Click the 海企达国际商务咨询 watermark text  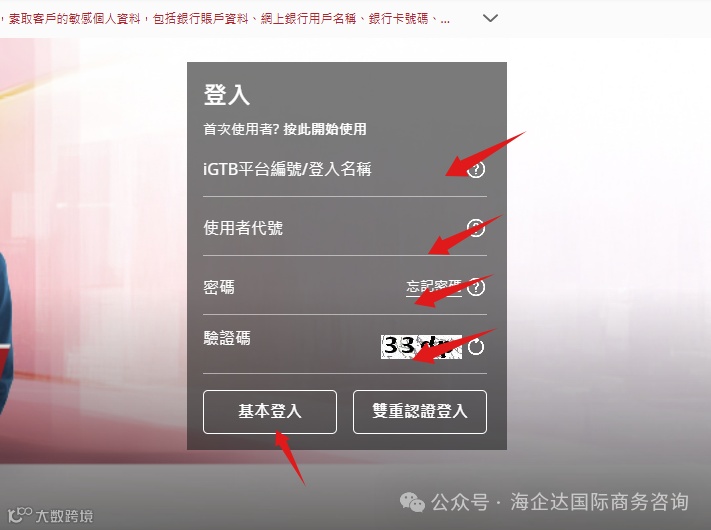[x=599, y=502]
